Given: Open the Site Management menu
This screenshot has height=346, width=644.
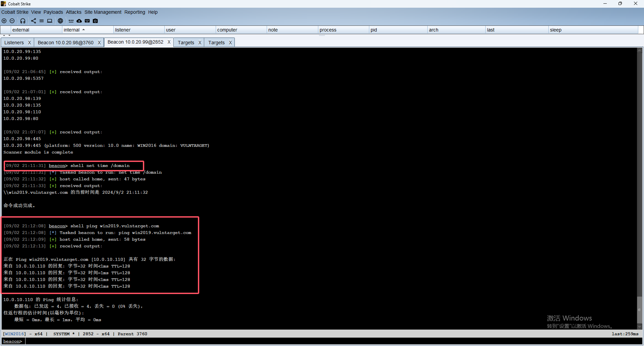Looking at the screenshot, I should (x=103, y=12).
